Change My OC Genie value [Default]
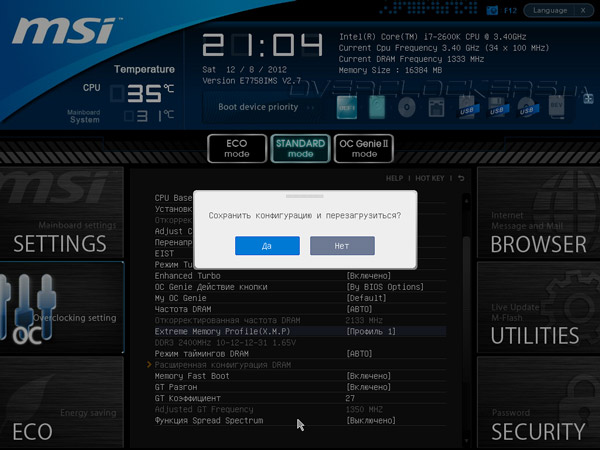The image size is (600, 450). [x=367, y=298]
